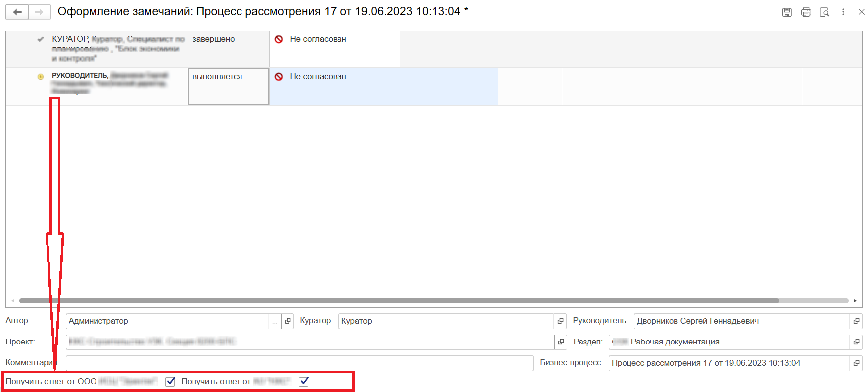
Task: Select the КУРАТОР row in the table
Action: click(x=434, y=49)
